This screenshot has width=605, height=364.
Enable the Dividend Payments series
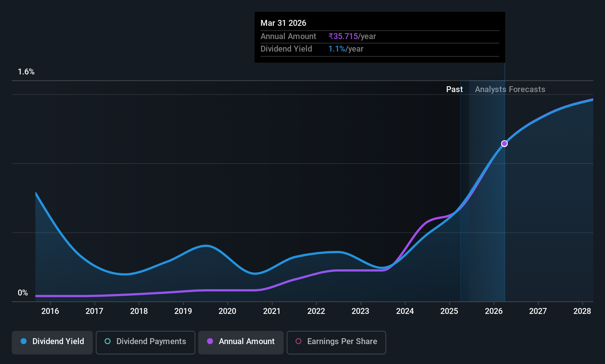tap(145, 342)
